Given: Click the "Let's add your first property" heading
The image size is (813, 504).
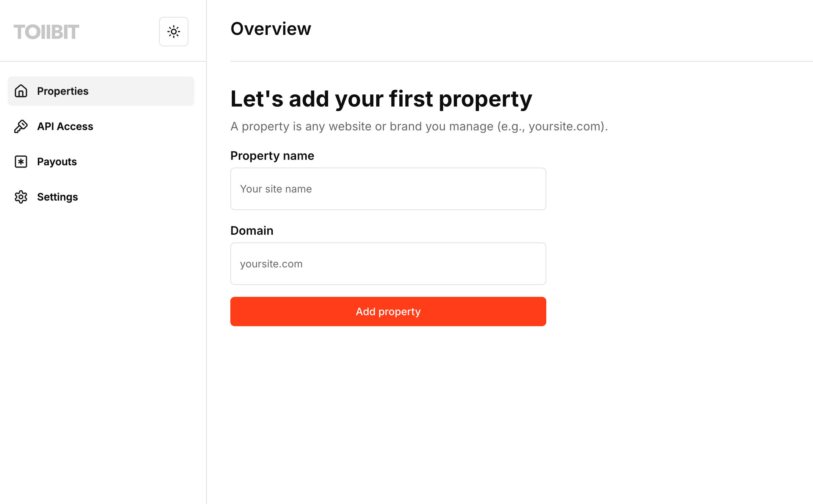Looking at the screenshot, I should coord(381,99).
